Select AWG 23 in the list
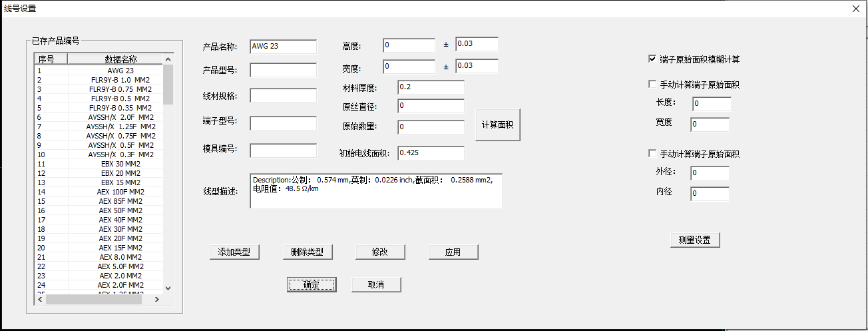 tap(99, 71)
